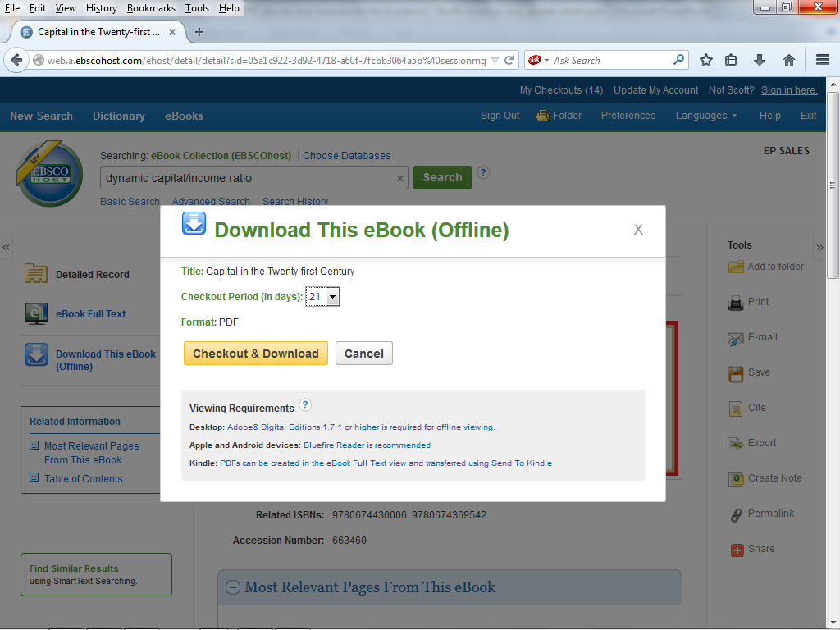The image size is (840, 630).
Task: Open the Tools menu
Action: click(197, 8)
